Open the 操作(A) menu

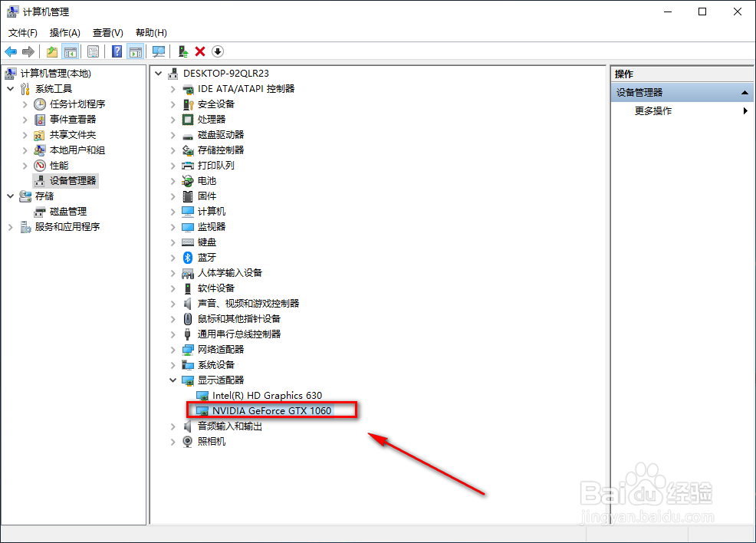pyautogui.click(x=64, y=32)
